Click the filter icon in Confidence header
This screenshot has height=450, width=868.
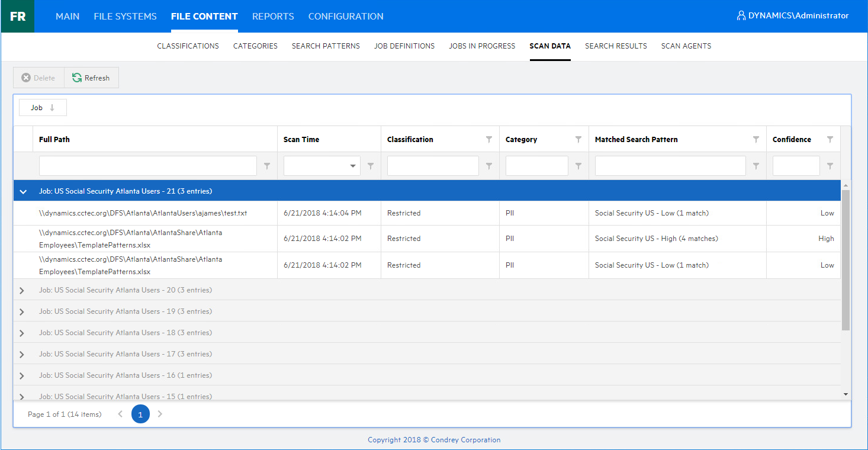pyautogui.click(x=830, y=140)
